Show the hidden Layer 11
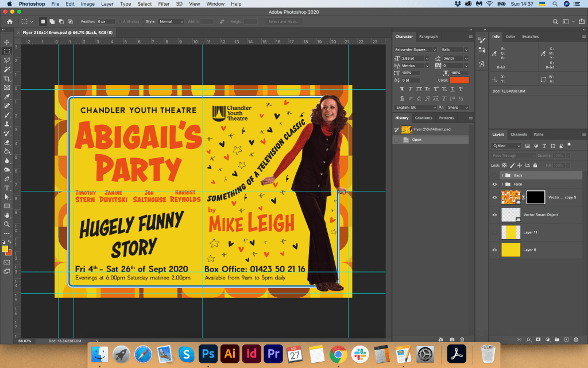The image size is (588, 368). 494,232
